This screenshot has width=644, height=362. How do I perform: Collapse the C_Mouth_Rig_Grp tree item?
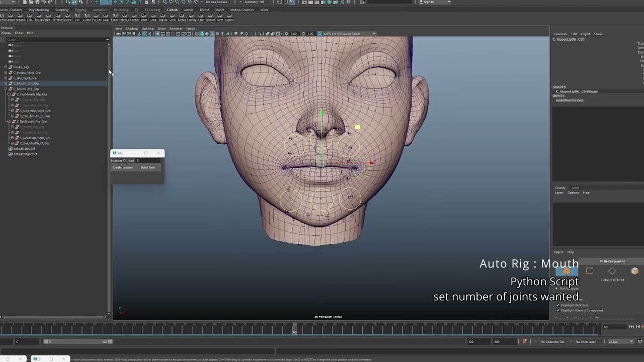6,88
